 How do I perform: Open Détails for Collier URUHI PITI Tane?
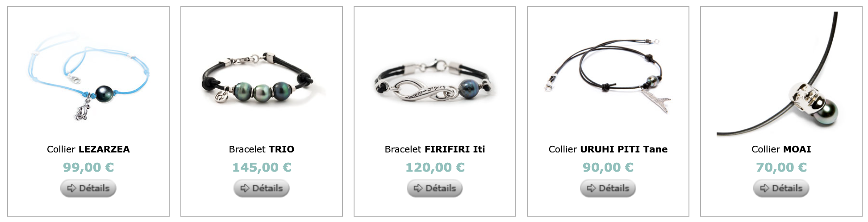(x=608, y=188)
